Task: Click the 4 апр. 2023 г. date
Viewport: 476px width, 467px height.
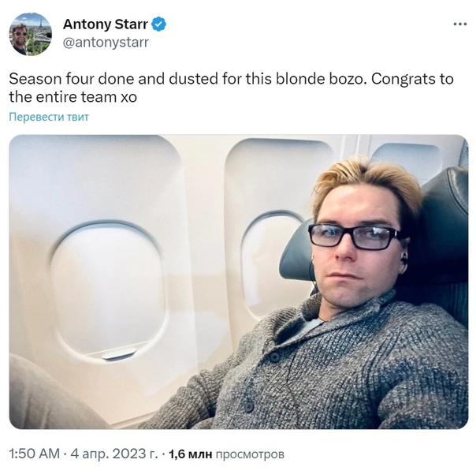Action: [x=114, y=454]
